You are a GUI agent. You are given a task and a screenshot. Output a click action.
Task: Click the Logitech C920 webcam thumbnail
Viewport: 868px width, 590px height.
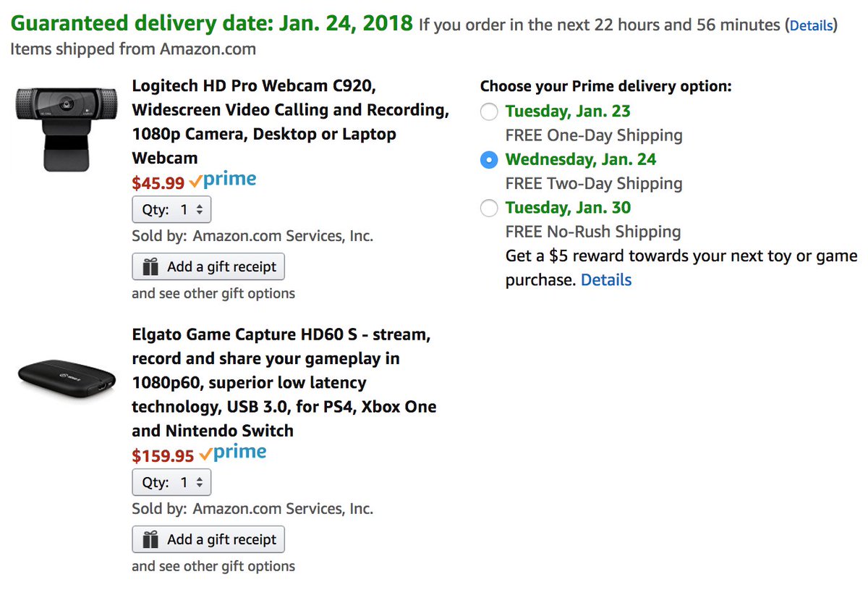(x=66, y=128)
